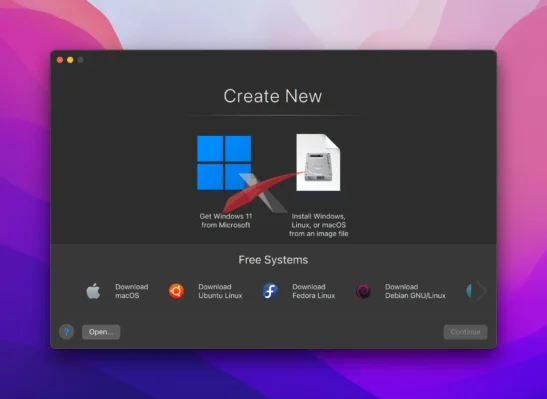Click the Debian swirl logo icon

[363, 292]
